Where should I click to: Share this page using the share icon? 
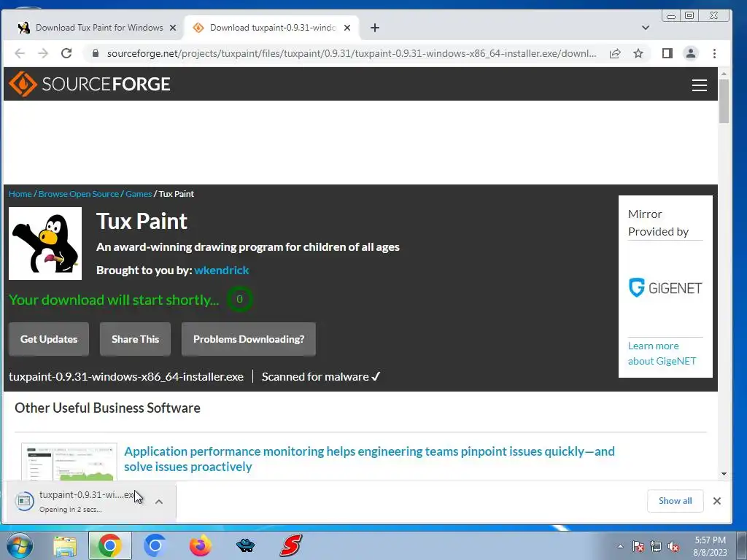pos(615,53)
